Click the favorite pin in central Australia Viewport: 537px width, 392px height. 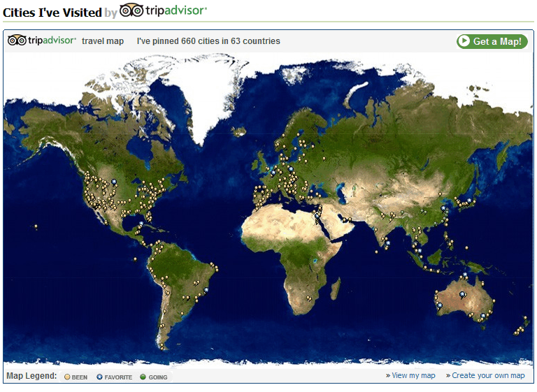pyautogui.click(x=462, y=294)
